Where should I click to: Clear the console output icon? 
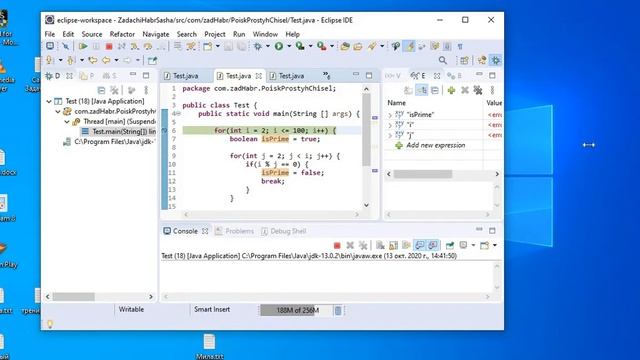380,245
